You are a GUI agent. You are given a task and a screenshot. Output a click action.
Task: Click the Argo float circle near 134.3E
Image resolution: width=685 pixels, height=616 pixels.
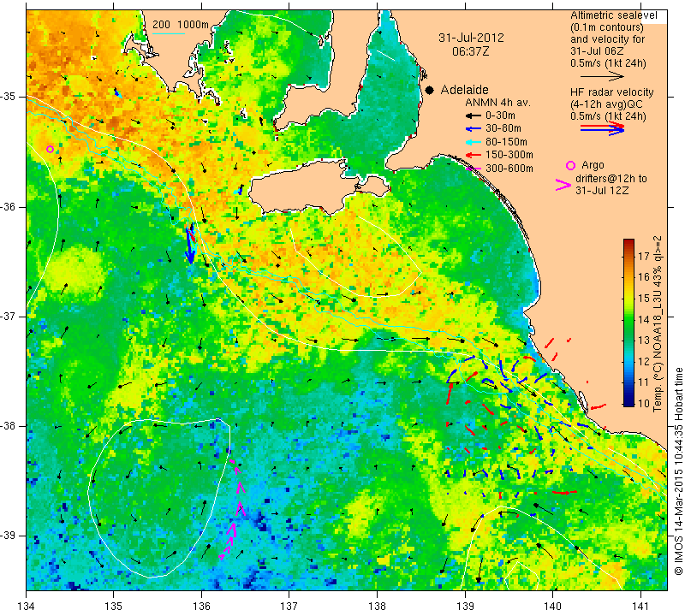(51, 150)
